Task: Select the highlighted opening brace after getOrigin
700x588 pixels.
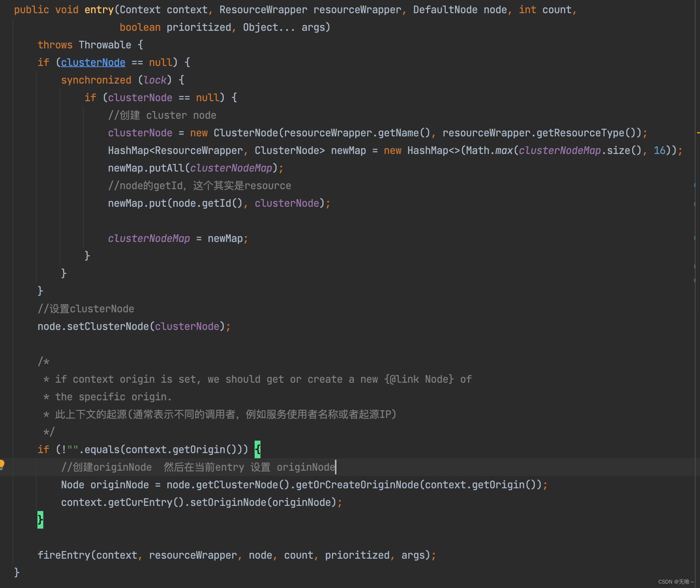Action: [x=258, y=449]
